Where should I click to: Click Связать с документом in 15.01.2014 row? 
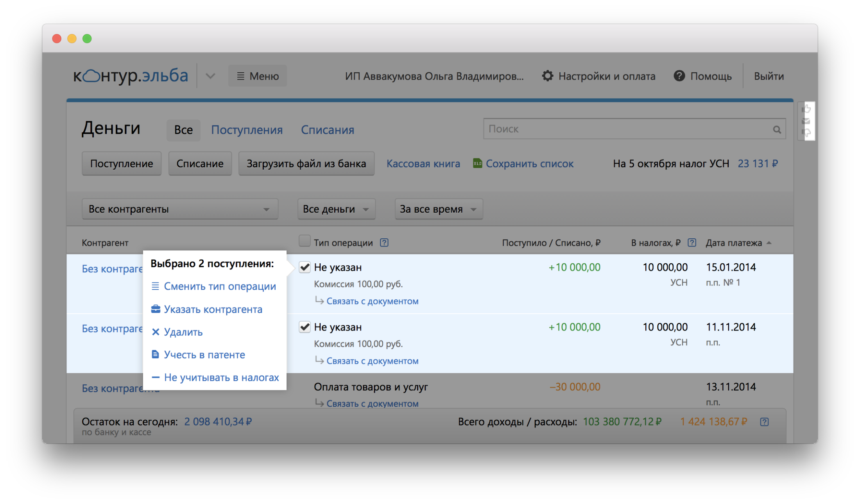[x=372, y=301]
